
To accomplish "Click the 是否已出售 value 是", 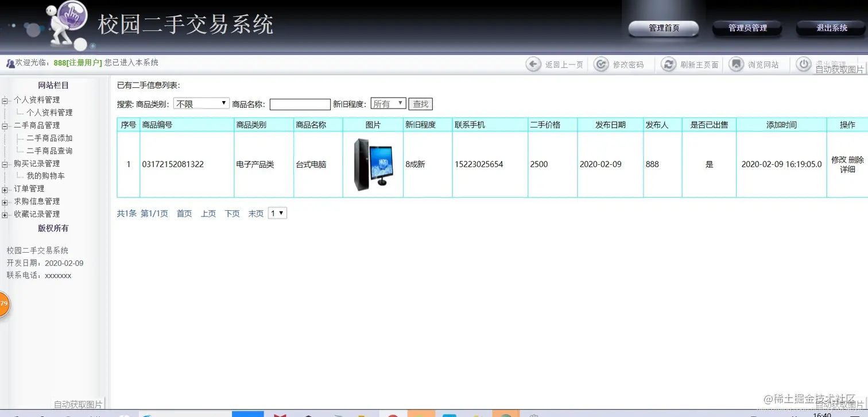I will (x=709, y=164).
